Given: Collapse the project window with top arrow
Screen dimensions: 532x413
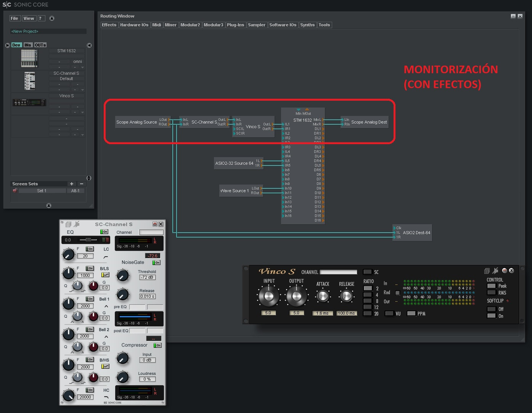Looking at the screenshot, I should coord(52,18).
